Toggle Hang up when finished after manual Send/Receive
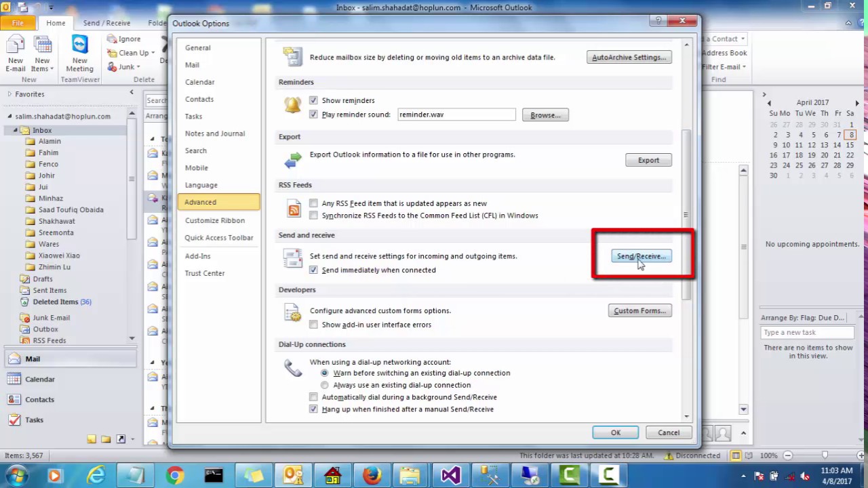Viewport: 868px width, 488px height. coord(313,409)
